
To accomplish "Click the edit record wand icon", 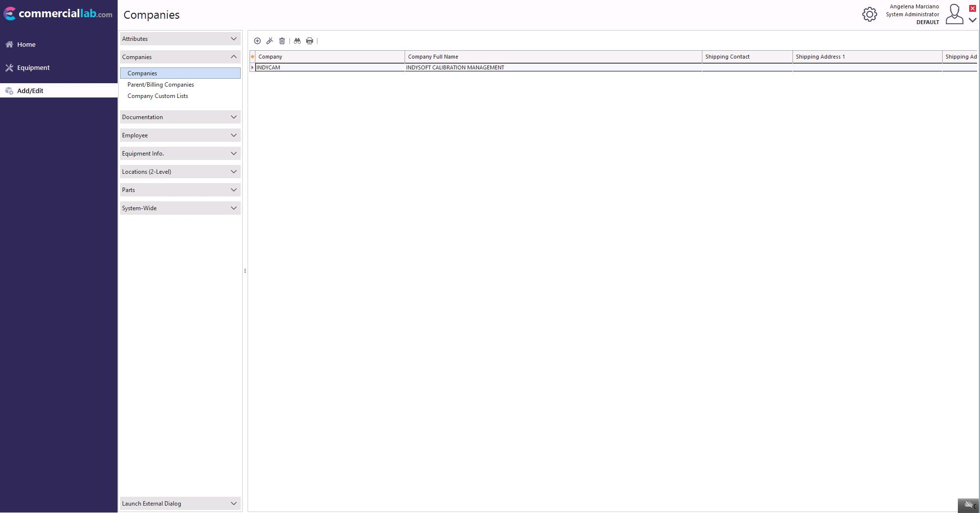I will [x=270, y=41].
